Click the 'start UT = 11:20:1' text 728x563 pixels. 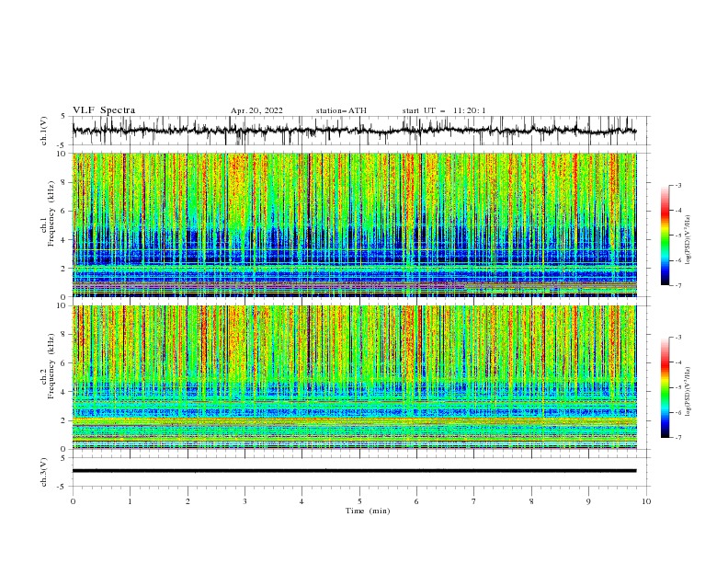444,110
